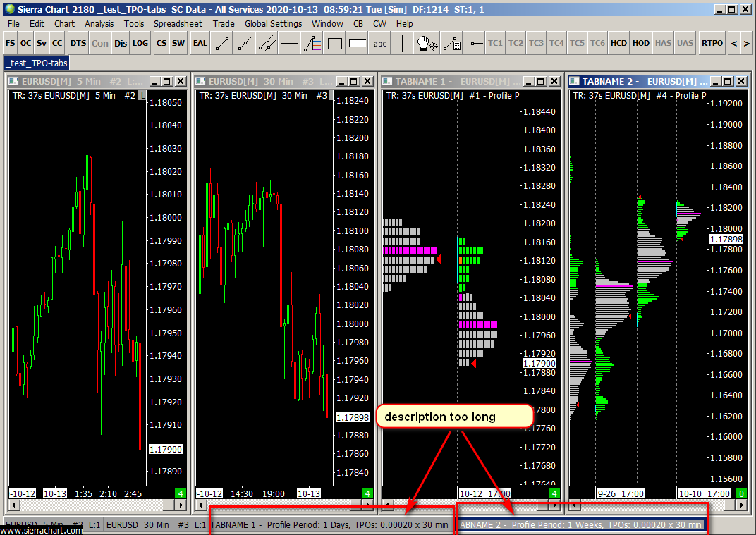Viewport: 756px width, 535px height.
Task: Click the green 4 box in 30 Min chart
Action: [x=367, y=493]
